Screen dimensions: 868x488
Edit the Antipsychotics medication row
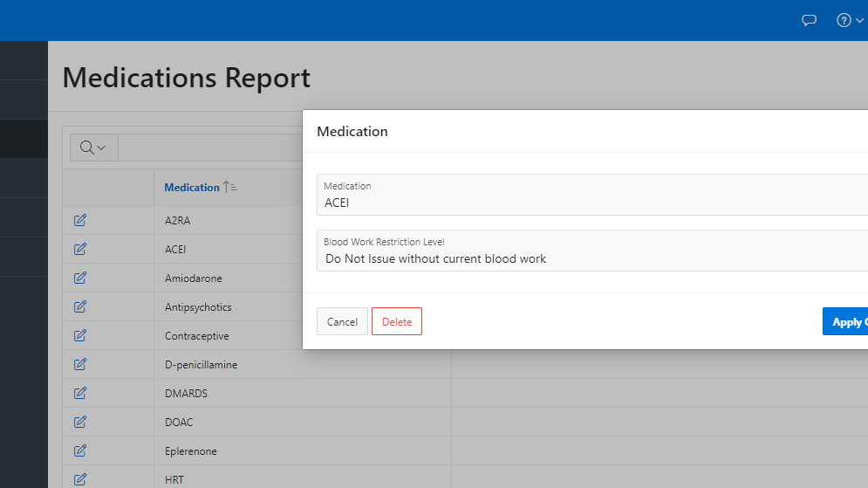pos(80,307)
